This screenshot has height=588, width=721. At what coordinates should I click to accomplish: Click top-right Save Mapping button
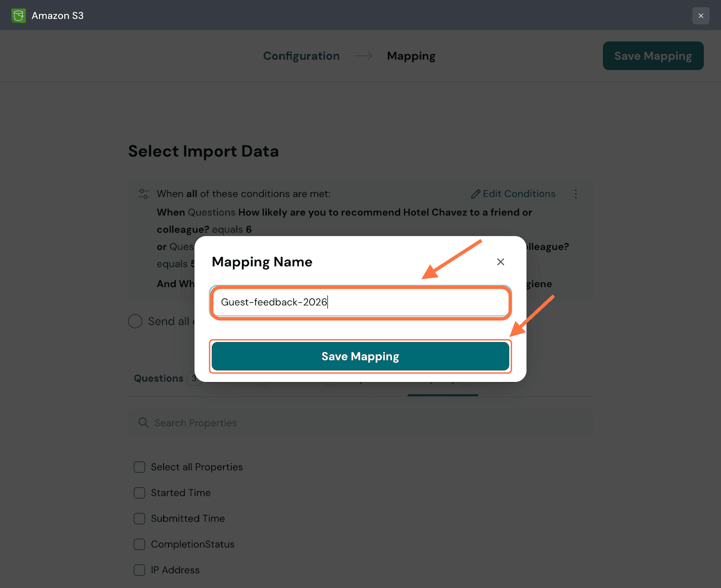pyautogui.click(x=653, y=56)
